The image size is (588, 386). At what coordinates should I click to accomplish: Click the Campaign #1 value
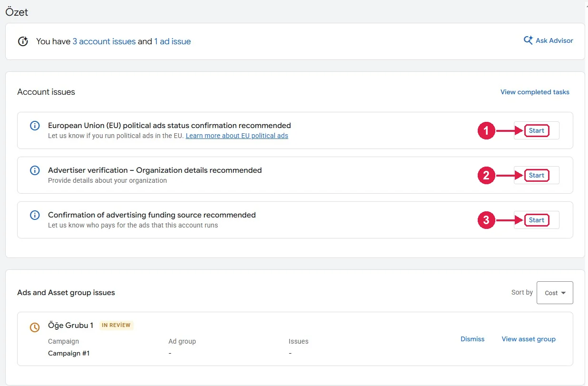pyautogui.click(x=69, y=353)
